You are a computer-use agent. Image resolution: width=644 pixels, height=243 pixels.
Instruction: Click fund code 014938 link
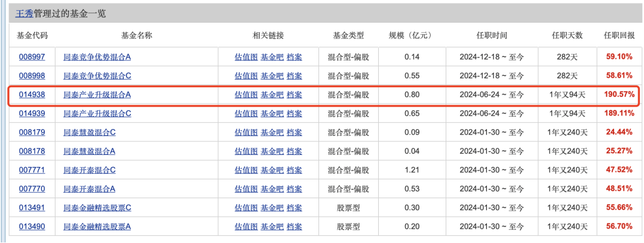pyautogui.click(x=31, y=95)
